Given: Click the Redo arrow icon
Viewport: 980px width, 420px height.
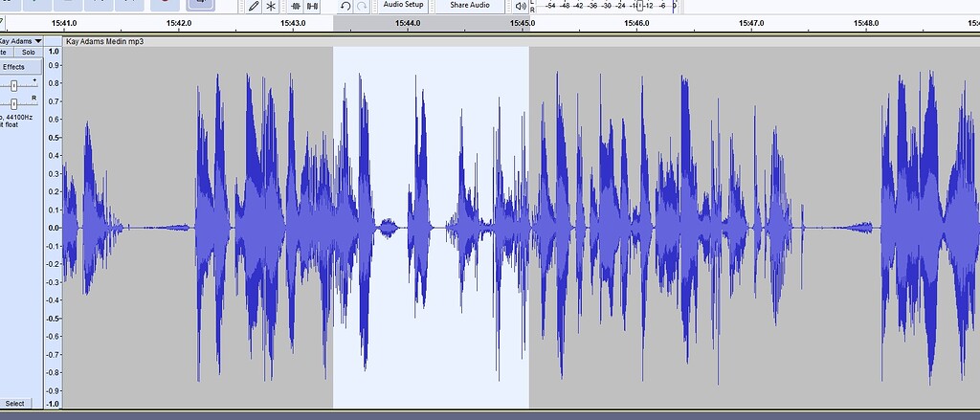Looking at the screenshot, I should point(362,6).
